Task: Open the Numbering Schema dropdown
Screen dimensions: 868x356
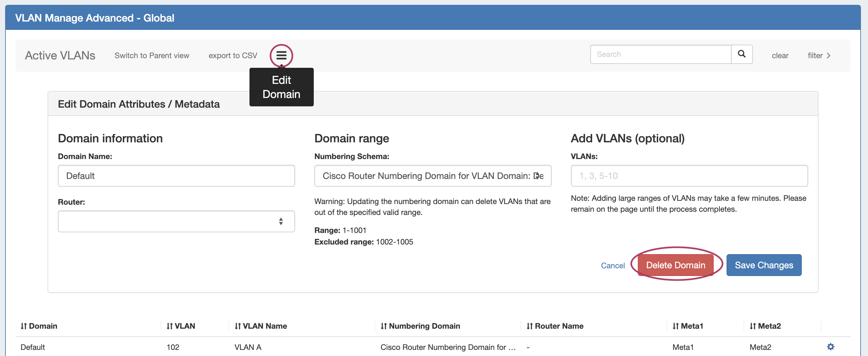Action: tap(432, 176)
